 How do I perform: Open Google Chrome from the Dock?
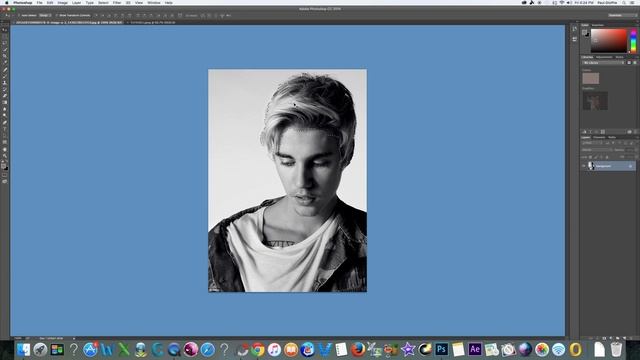[x=258, y=349]
